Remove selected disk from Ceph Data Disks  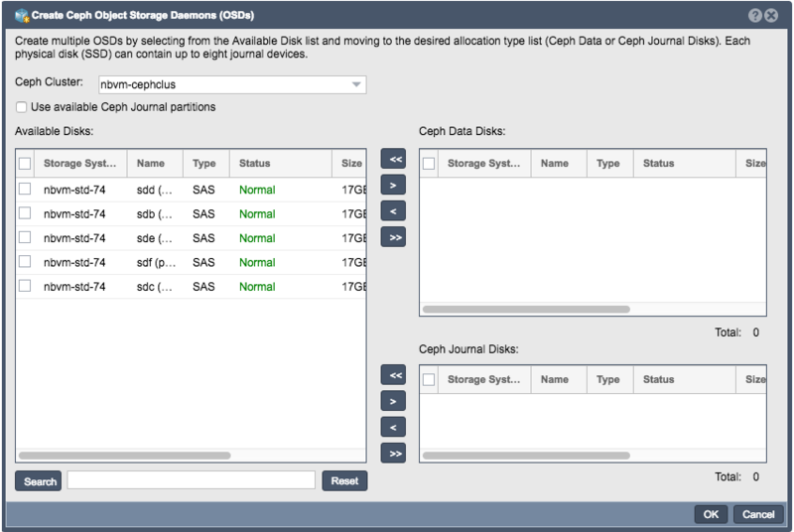coord(393,211)
